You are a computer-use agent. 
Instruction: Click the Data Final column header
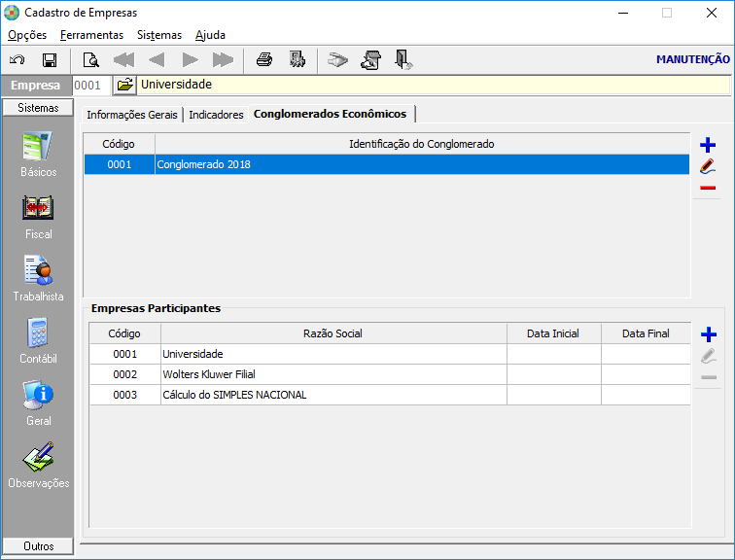pos(646,333)
